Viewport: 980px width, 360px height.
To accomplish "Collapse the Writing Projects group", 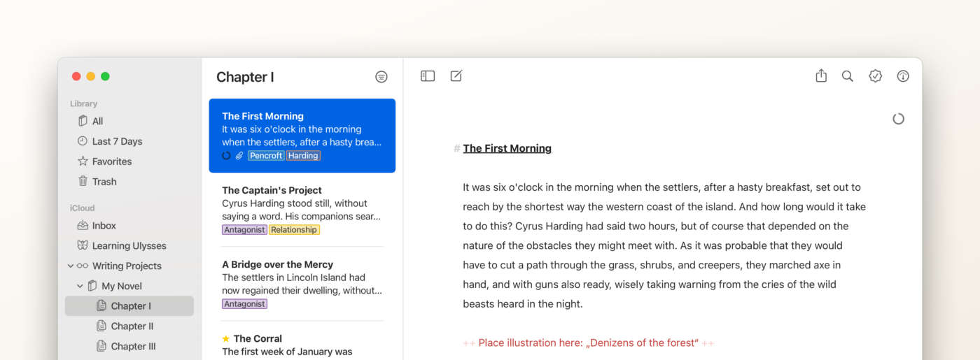I will 71,266.
